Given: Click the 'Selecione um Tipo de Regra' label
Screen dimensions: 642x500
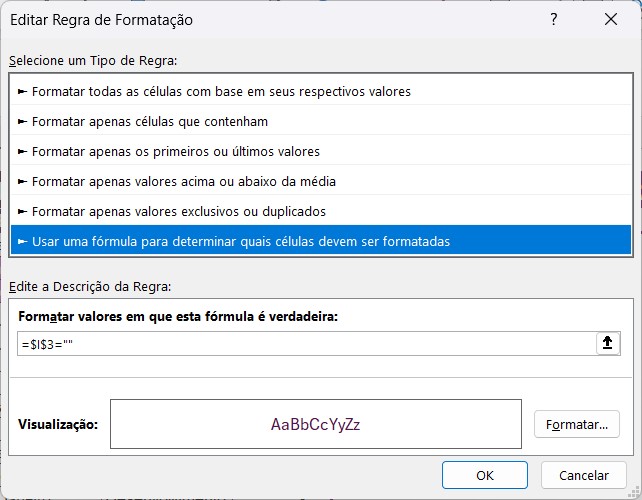Looking at the screenshot, I should [x=93, y=61].
